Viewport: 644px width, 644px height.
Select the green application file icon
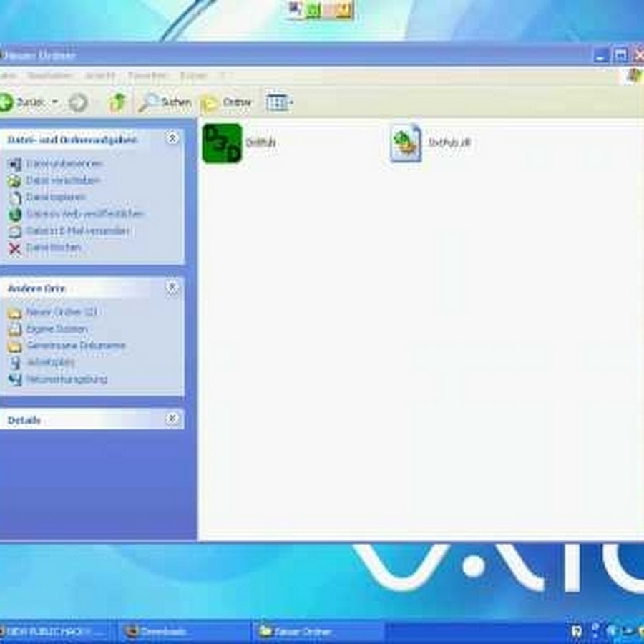coord(223,143)
